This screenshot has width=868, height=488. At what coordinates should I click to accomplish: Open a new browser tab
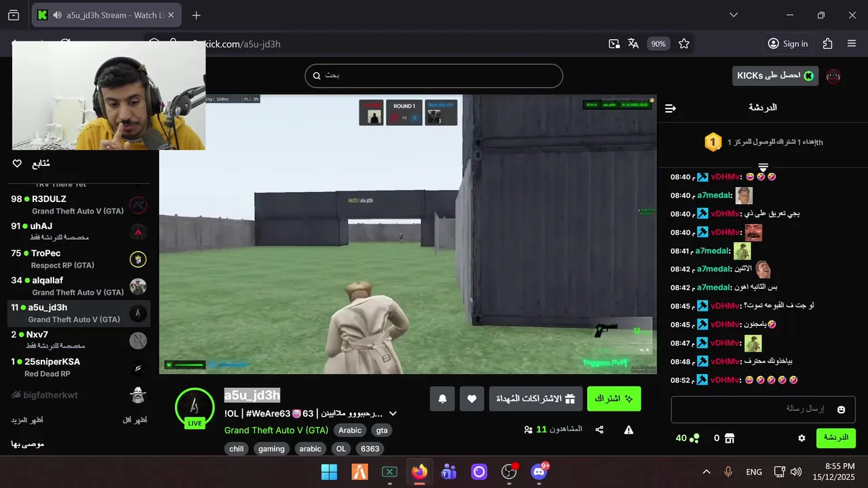[196, 15]
